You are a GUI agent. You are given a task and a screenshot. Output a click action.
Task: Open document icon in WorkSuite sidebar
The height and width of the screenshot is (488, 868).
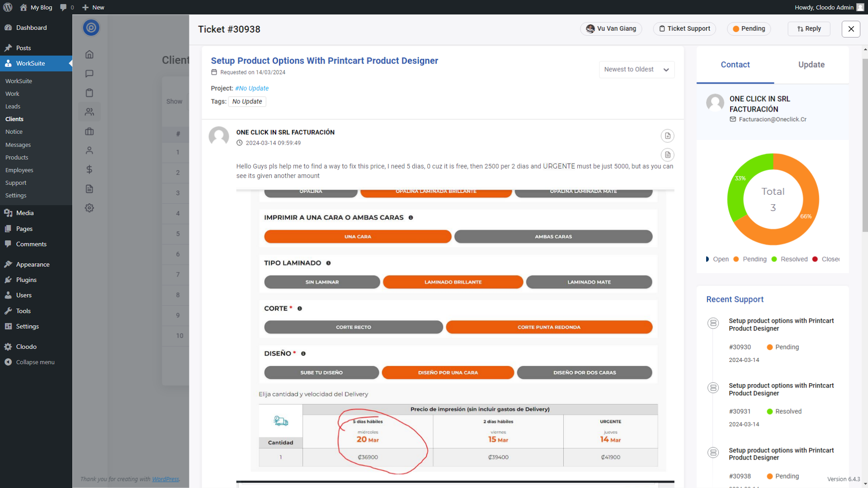(x=90, y=189)
